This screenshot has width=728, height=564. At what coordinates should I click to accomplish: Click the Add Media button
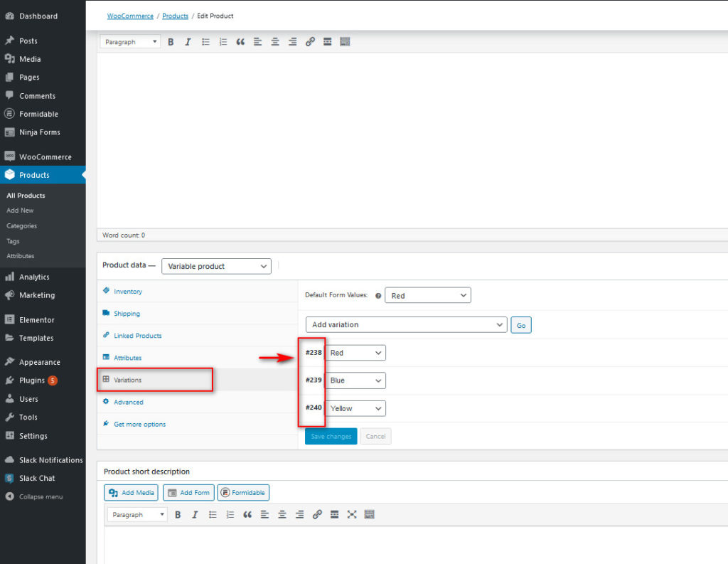tap(131, 492)
